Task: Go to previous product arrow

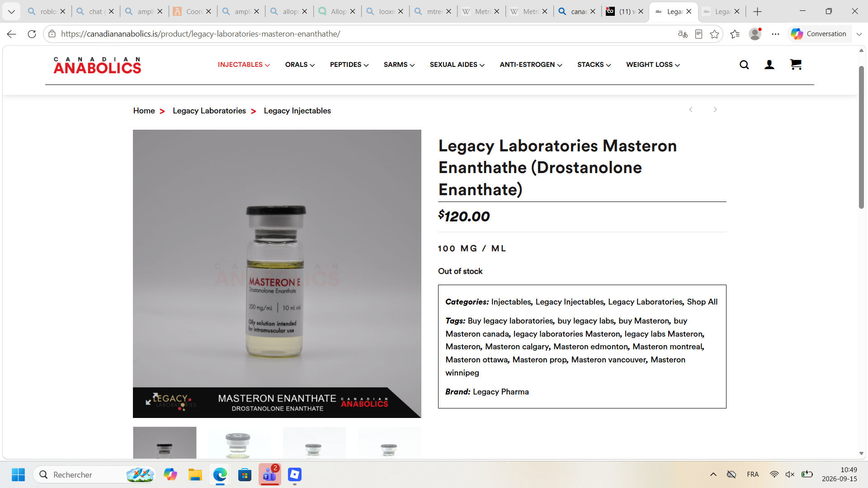Action: 691,110
